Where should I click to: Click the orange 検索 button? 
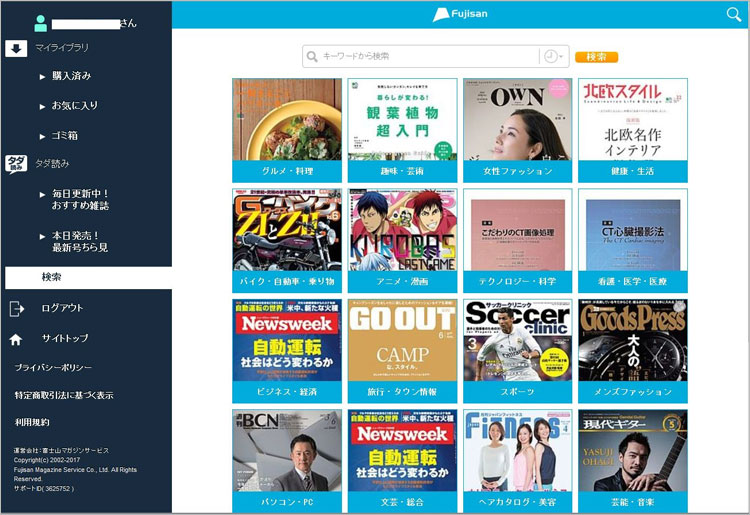596,57
